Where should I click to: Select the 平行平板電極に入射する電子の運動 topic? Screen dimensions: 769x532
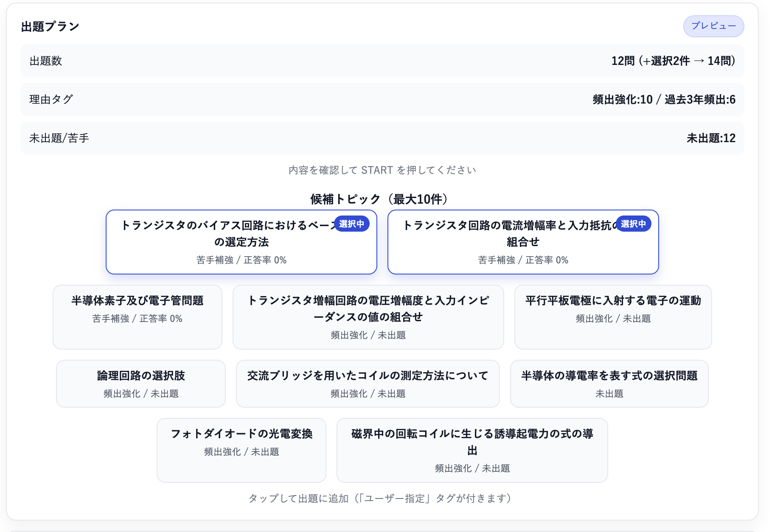tap(612, 316)
